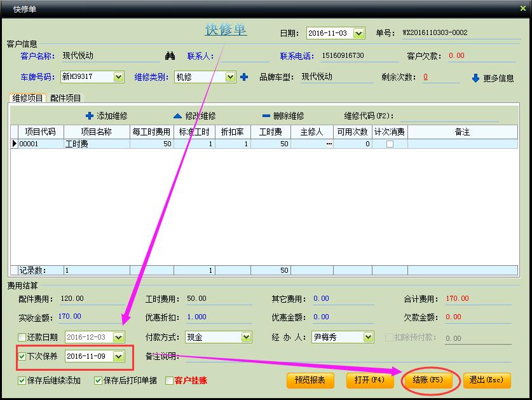Image resolution: width=532 pixels, height=400 pixels.
Task: Click the 项目代码 column header
Action: (x=41, y=132)
